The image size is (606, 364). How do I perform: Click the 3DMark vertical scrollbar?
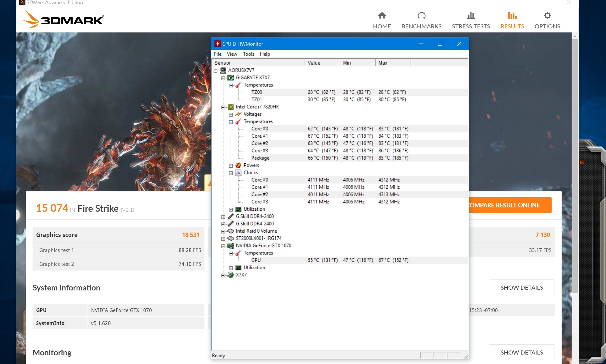click(575, 166)
